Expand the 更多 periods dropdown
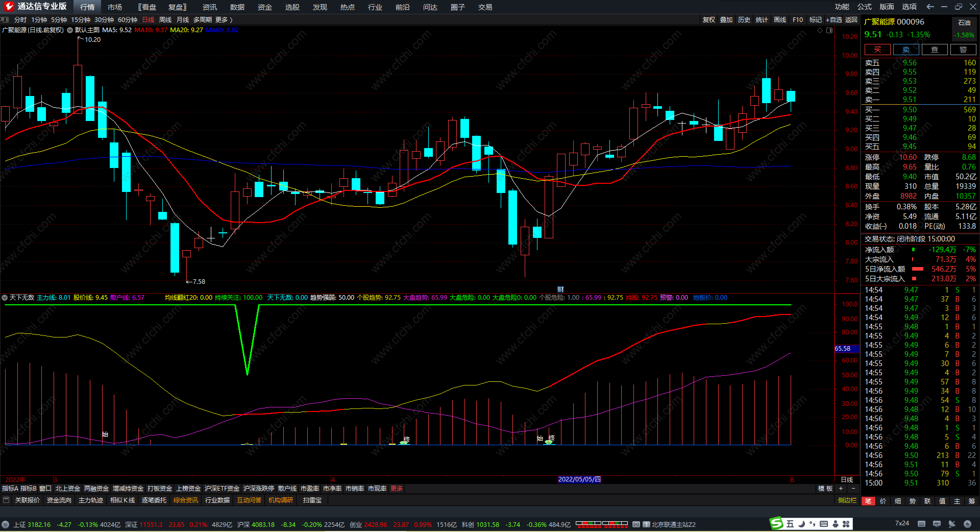The image size is (980, 532). [x=224, y=19]
